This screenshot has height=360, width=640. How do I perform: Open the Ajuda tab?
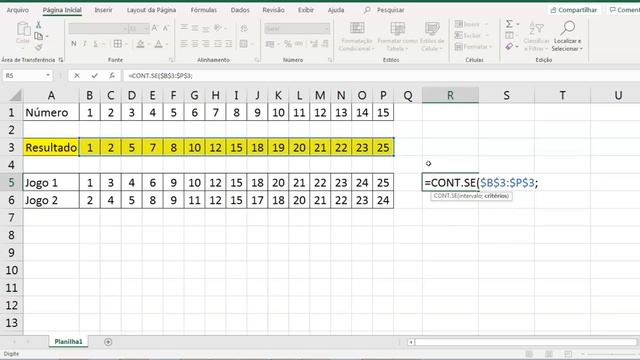[x=336, y=10]
